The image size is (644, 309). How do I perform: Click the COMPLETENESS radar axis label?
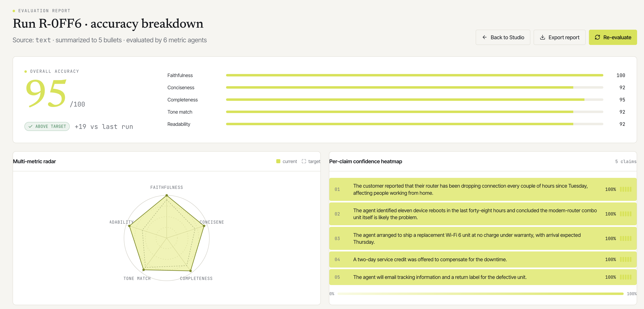196,279
